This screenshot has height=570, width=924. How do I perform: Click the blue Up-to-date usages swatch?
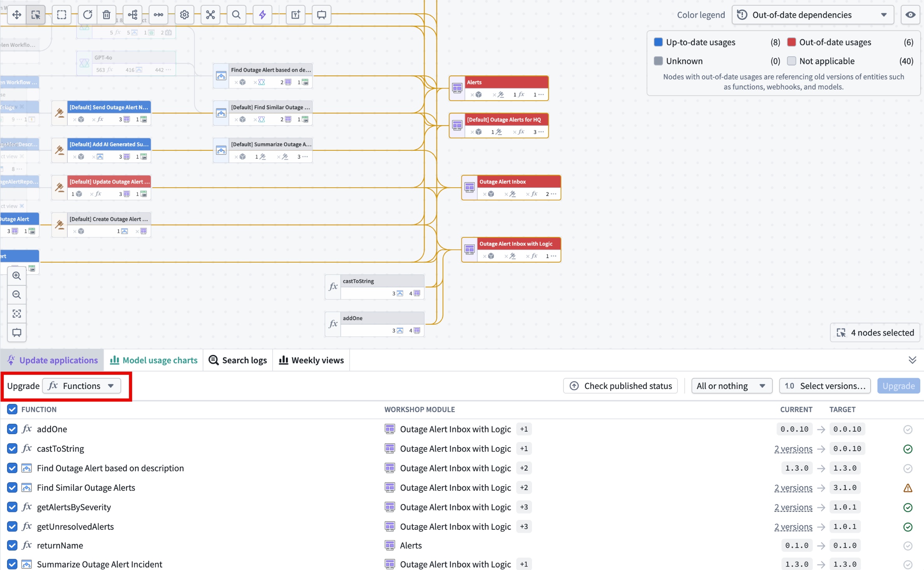[658, 42]
